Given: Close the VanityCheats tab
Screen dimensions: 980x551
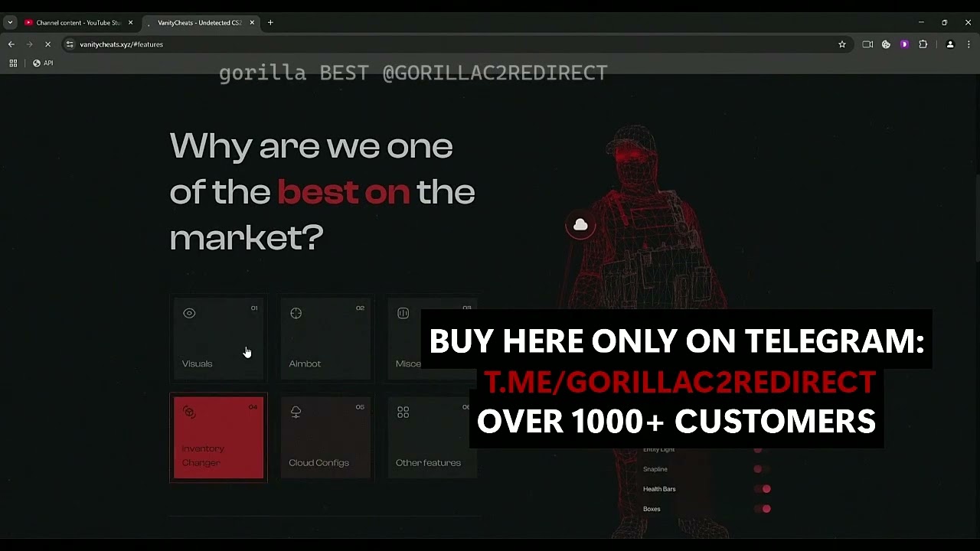Looking at the screenshot, I should pos(252,23).
